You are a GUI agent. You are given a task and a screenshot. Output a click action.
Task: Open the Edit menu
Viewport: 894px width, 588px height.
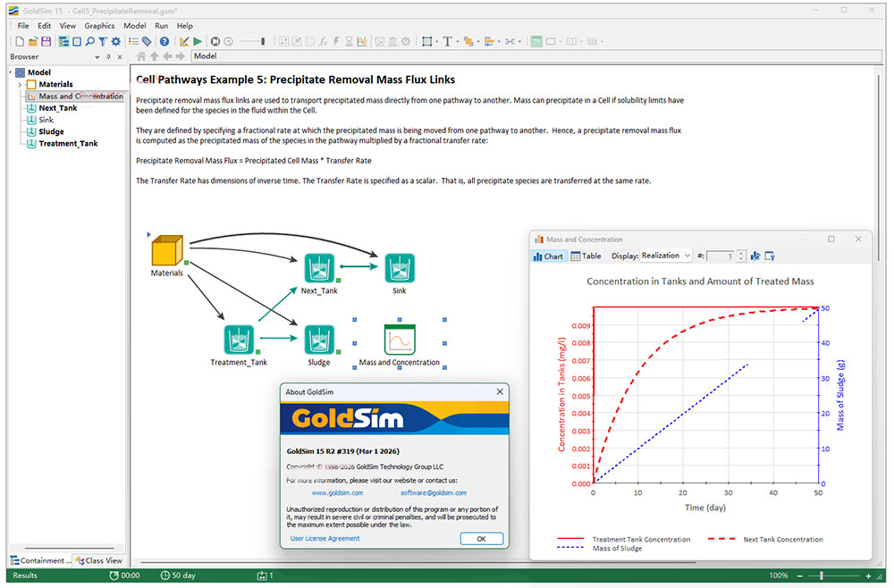[45, 26]
